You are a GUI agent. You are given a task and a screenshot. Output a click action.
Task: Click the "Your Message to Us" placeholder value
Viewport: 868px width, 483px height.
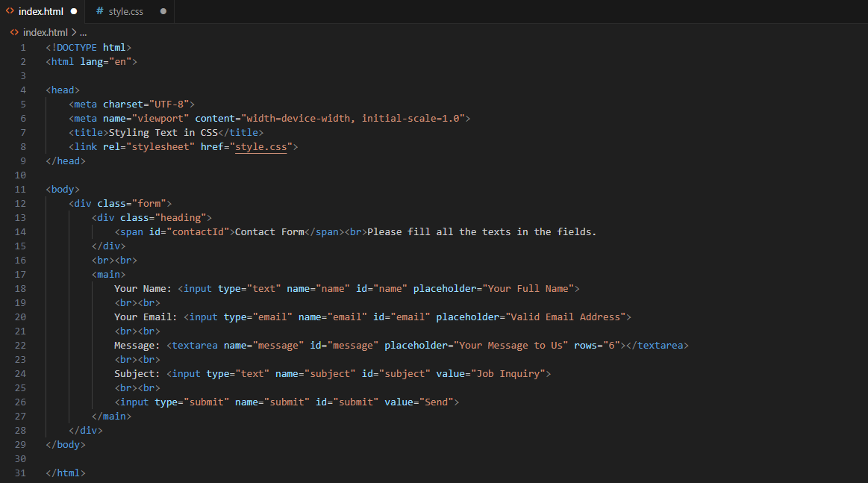511,346
